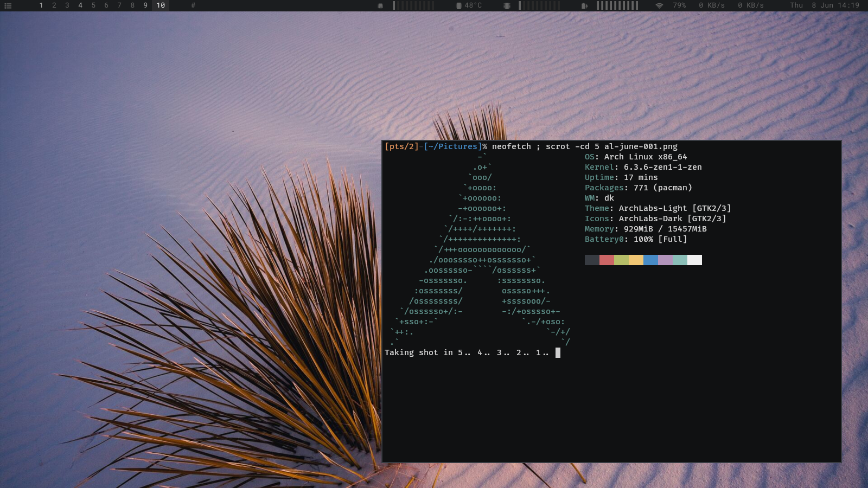Switch to workspace 5

pyautogui.click(x=93, y=5)
